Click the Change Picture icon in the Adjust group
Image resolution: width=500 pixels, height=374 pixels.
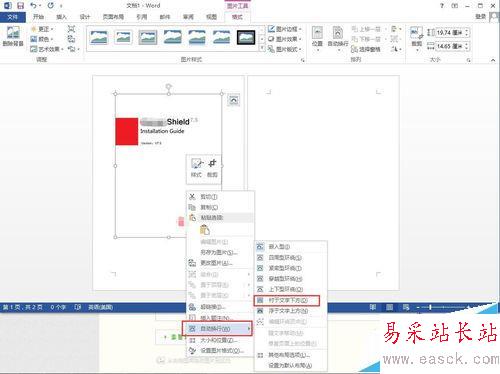(x=71, y=39)
